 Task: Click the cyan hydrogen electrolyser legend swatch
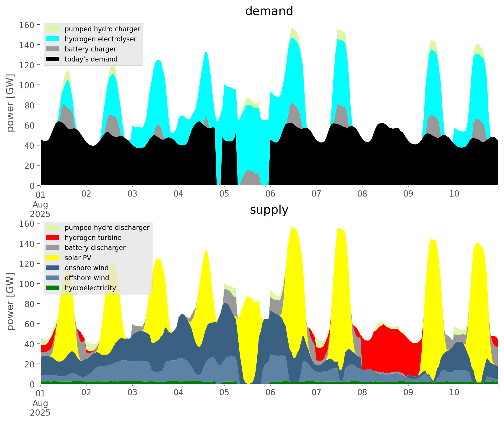point(53,39)
